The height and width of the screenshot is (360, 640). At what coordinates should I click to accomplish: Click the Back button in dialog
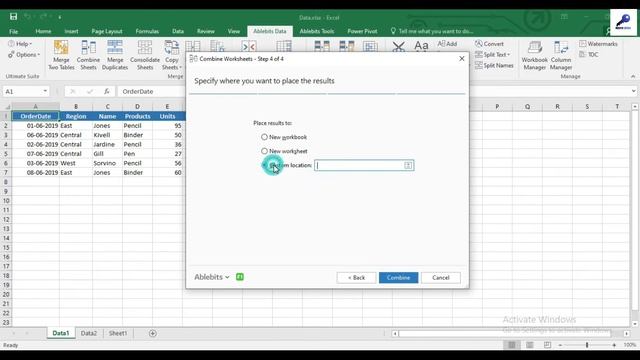tap(356, 278)
